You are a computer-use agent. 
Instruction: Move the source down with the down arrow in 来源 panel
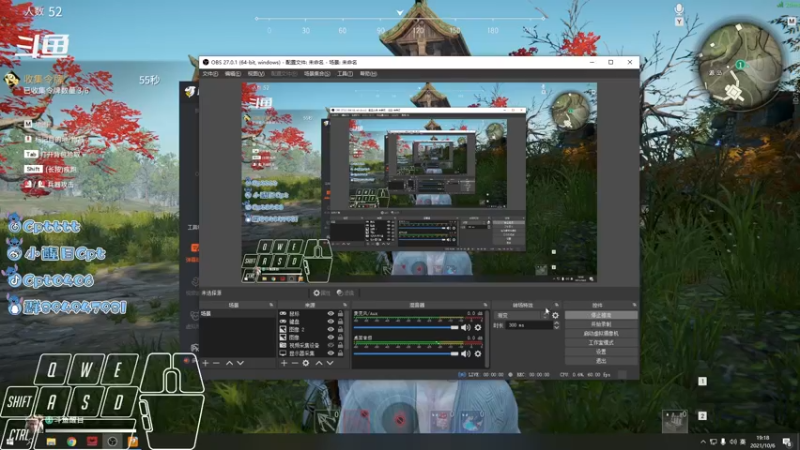(x=330, y=363)
